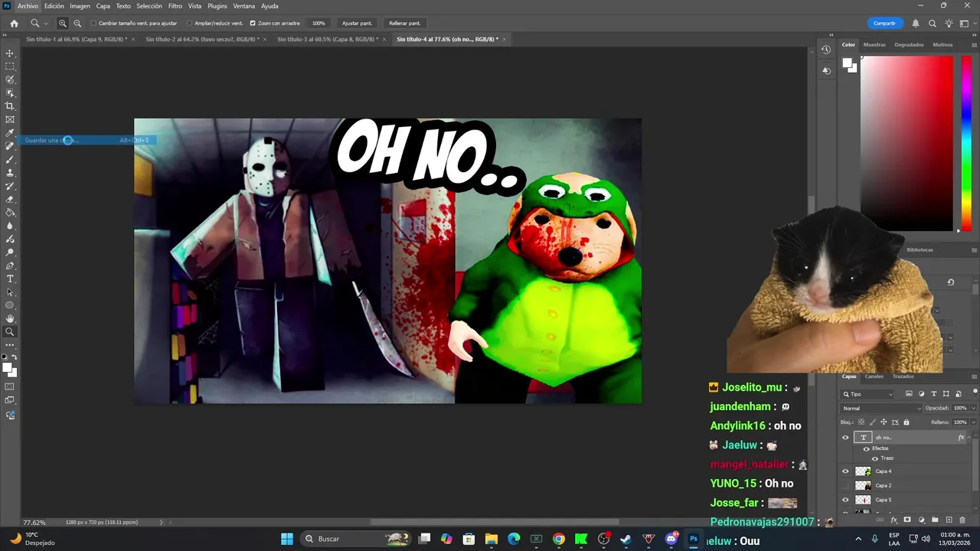The height and width of the screenshot is (551, 980).
Task: Open the Layers panel options menu
Action: 973,377
